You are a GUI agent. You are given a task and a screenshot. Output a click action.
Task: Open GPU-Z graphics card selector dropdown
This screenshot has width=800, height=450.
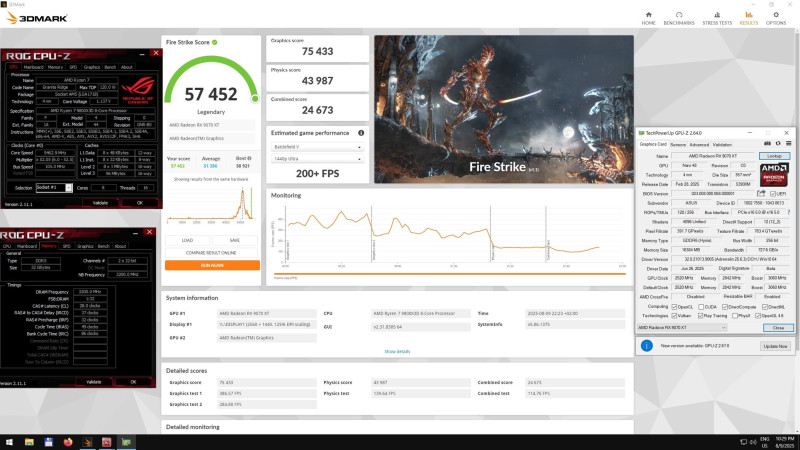(682, 328)
